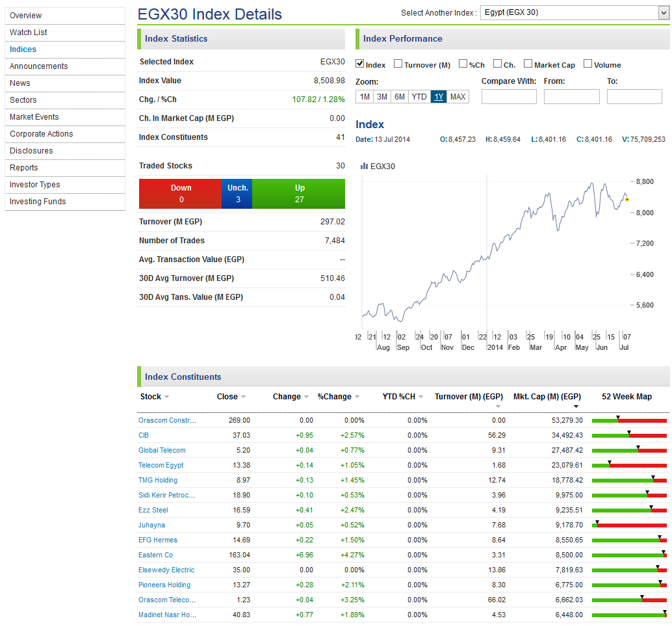The height and width of the screenshot is (625, 672).
Task: Open the Select Another Index dropdown
Action: (575, 12)
